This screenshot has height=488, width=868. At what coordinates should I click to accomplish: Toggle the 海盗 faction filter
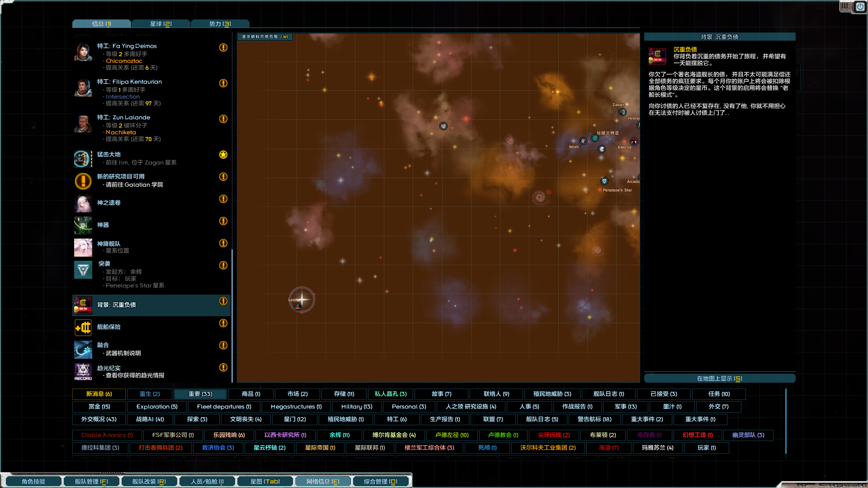(x=608, y=448)
